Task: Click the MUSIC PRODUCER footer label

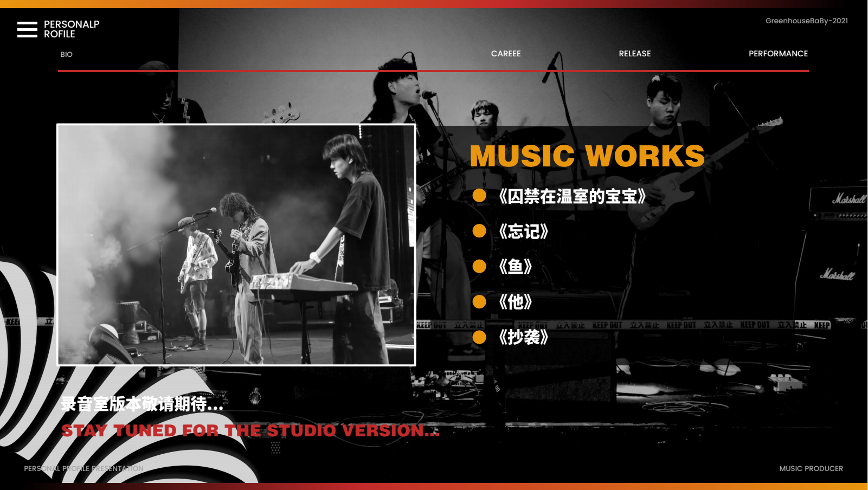Action: pyautogui.click(x=811, y=468)
